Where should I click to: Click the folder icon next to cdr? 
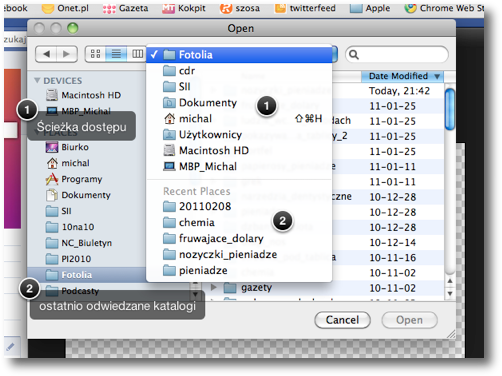coord(169,71)
